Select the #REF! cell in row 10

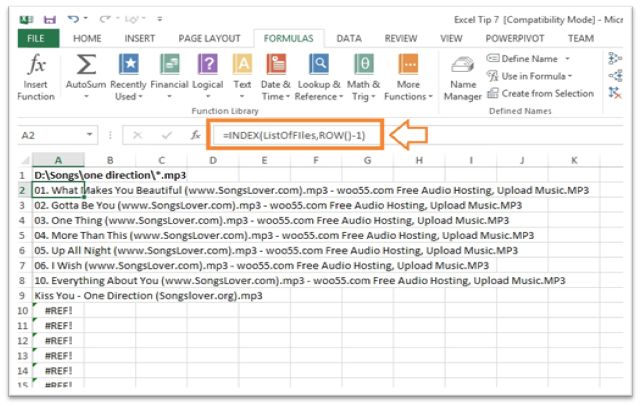tap(58, 311)
